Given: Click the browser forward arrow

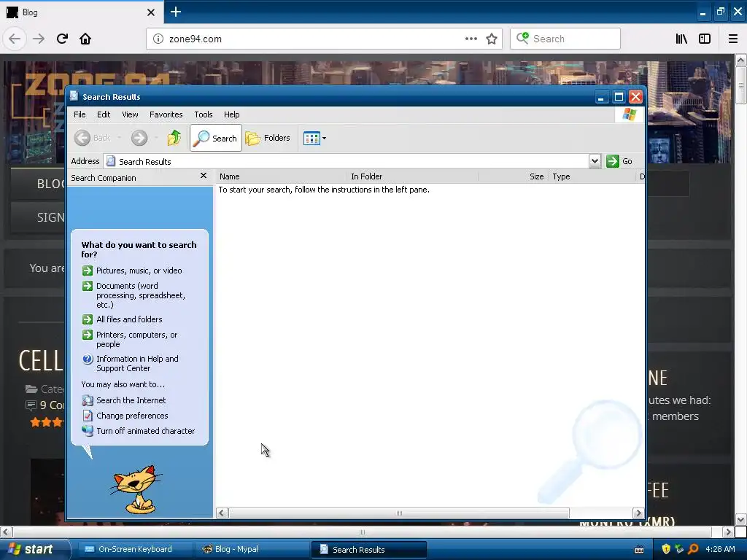Looking at the screenshot, I should coord(38,39).
